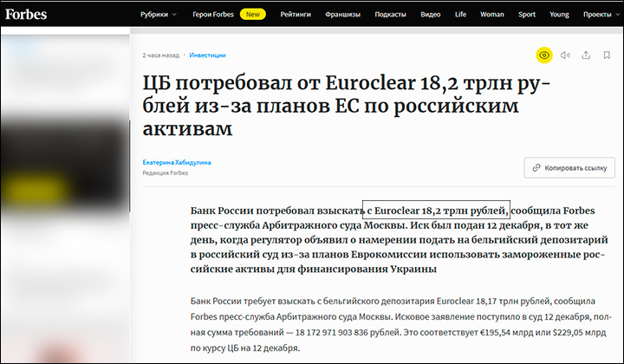The image size is (624, 364).
Task: Open the Life section
Action: coord(460,15)
